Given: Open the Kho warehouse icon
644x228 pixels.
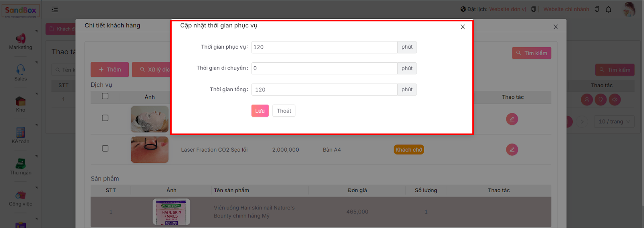Looking at the screenshot, I should pyautogui.click(x=21, y=101).
